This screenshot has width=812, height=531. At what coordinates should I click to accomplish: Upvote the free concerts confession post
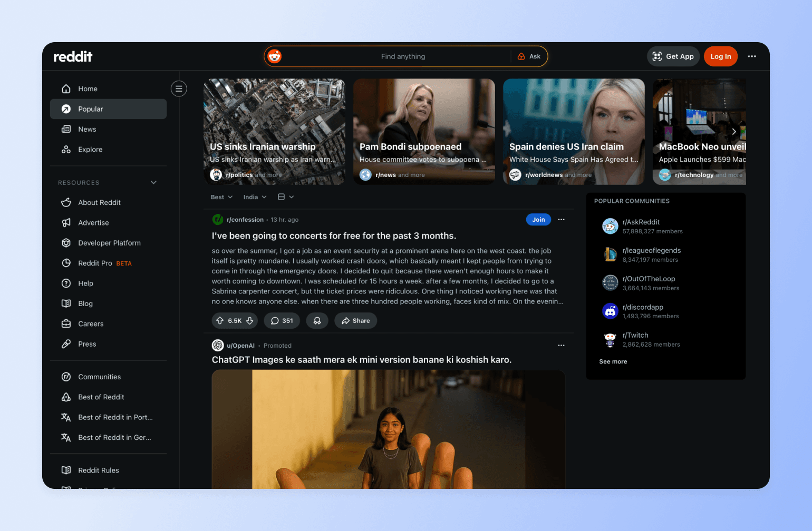tap(220, 320)
